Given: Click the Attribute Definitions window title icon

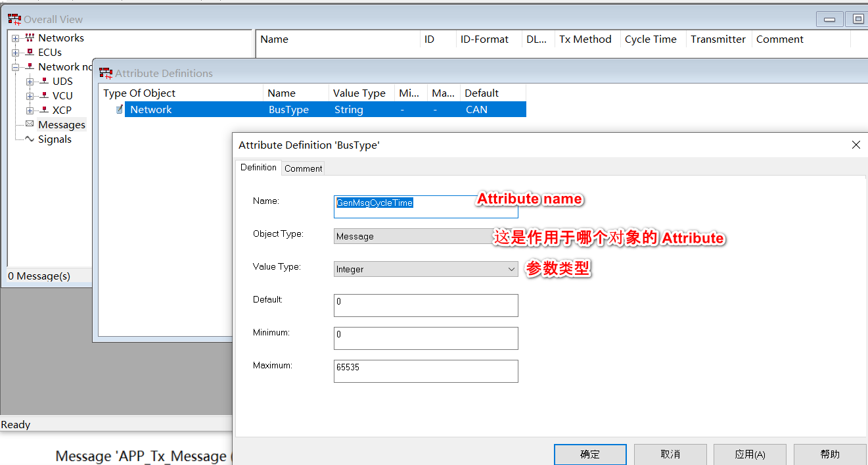Looking at the screenshot, I should [x=105, y=72].
